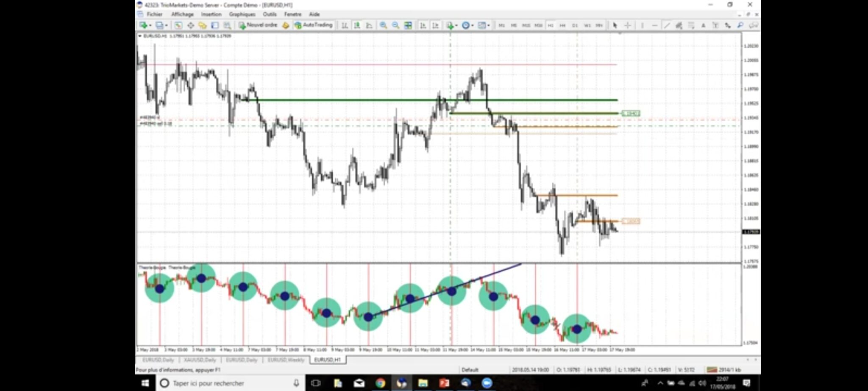This screenshot has width=868, height=391.
Task: Launch the Strategy Tester icon
Action: click(x=227, y=25)
